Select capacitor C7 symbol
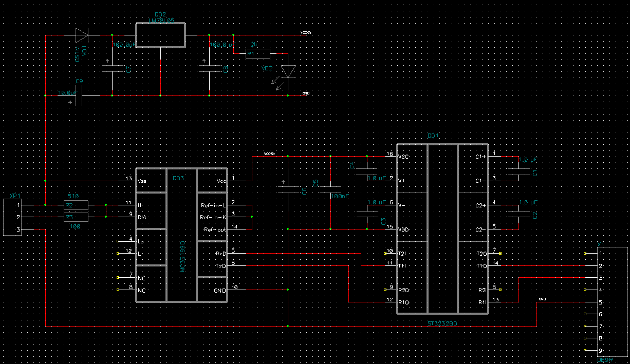 [x=113, y=69]
